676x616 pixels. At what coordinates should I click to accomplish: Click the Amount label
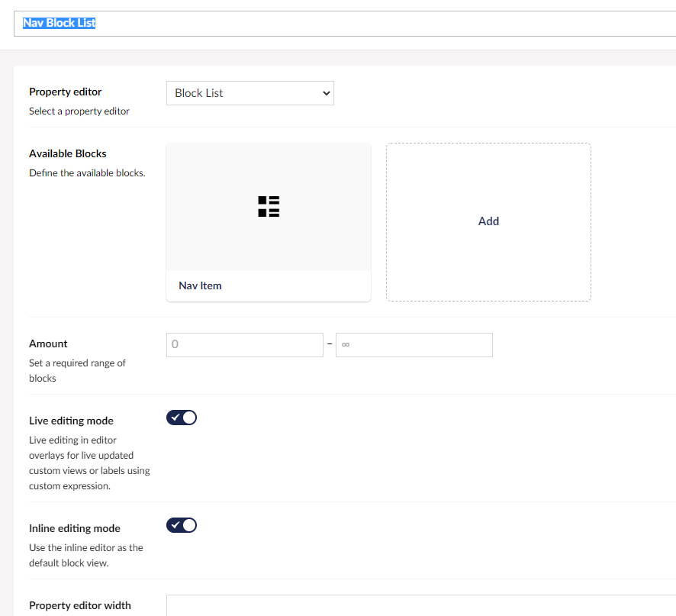coord(48,343)
